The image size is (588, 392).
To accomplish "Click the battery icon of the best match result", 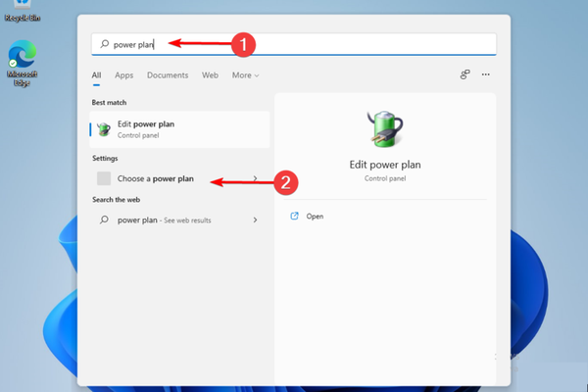I will click(x=104, y=129).
